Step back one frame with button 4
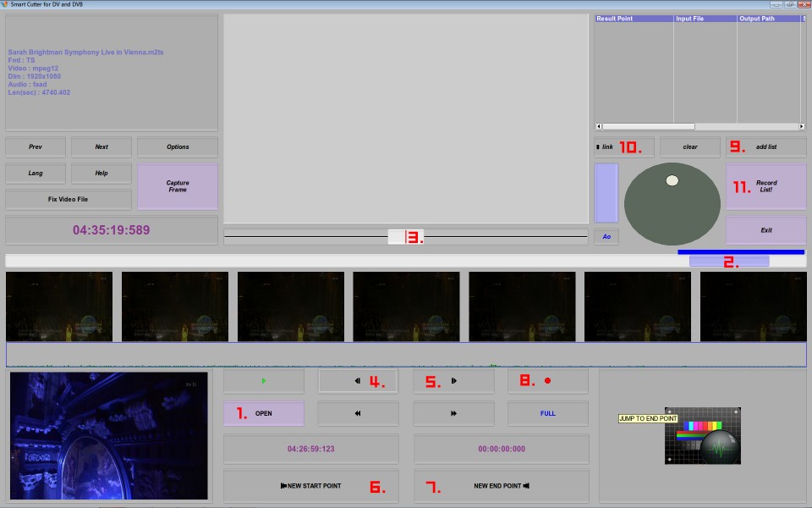812x508 pixels. click(358, 381)
